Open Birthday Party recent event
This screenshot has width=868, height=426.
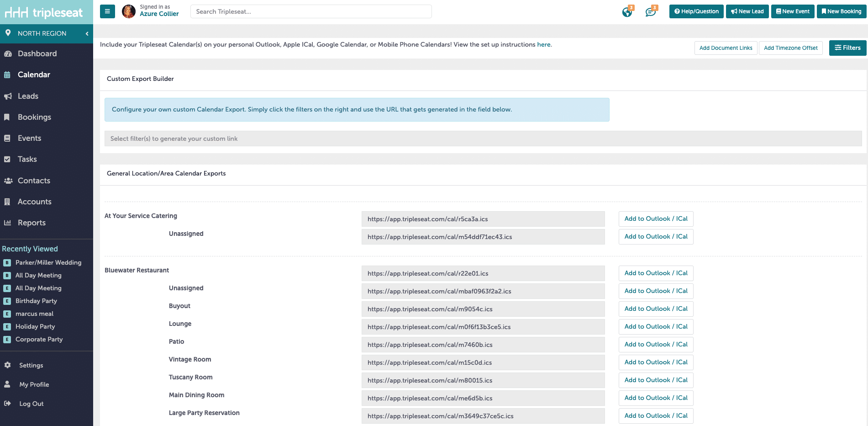tap(36, 301)
